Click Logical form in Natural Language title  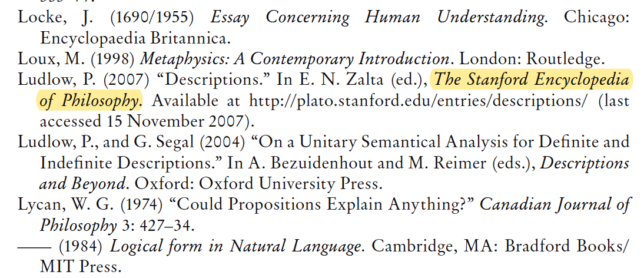(236, 246)
